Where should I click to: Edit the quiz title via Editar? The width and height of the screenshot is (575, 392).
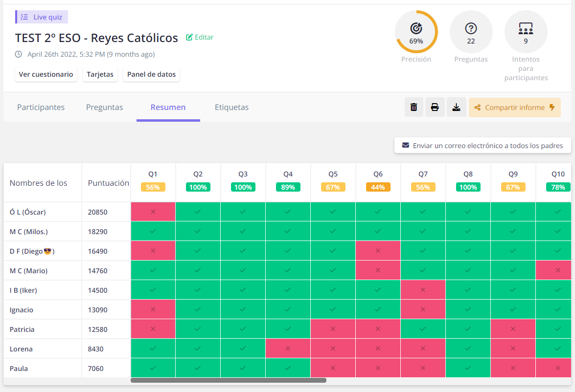point(200,37)
